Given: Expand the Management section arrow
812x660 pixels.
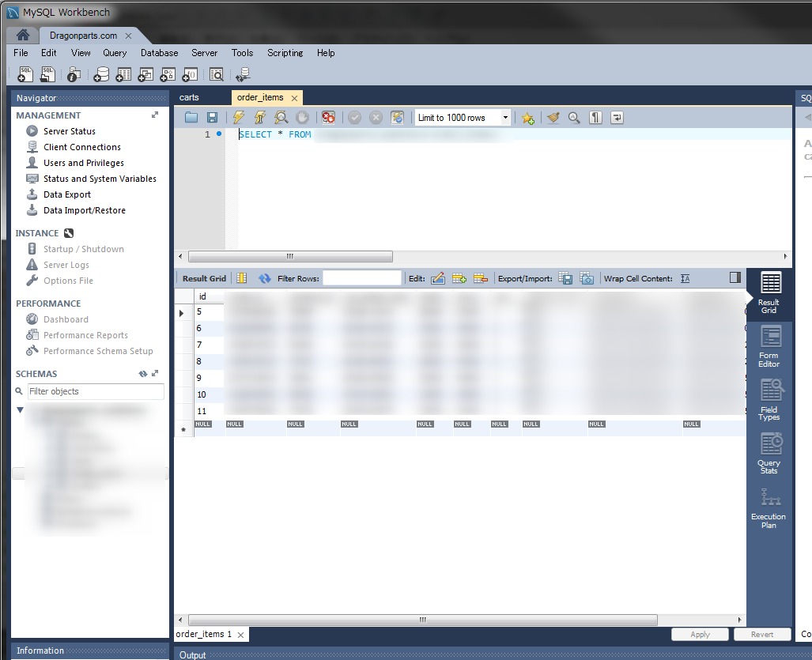Looking at the screenshot, I should (155, 115).
